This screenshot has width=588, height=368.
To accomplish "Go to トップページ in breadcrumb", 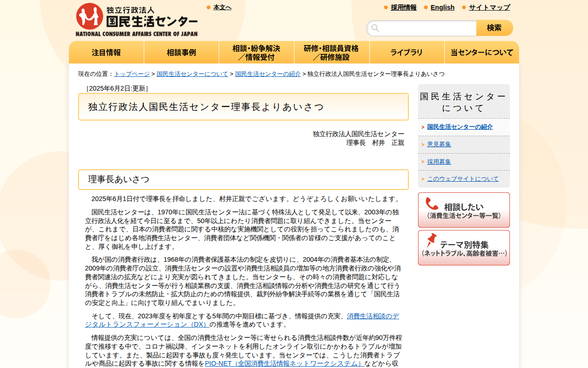I will coord(132,74).
